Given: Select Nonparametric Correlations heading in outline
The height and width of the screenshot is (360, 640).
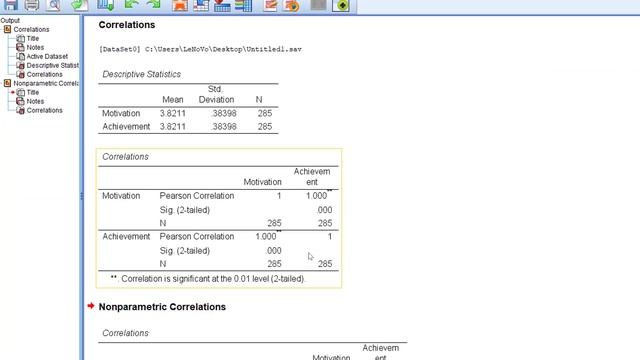Looking at the screenshot, I should tap(46, 83).
